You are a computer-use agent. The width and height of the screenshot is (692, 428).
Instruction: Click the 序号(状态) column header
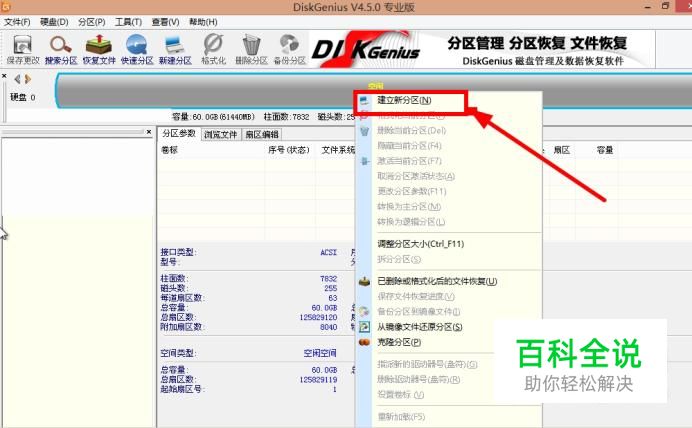coord(289,150)
